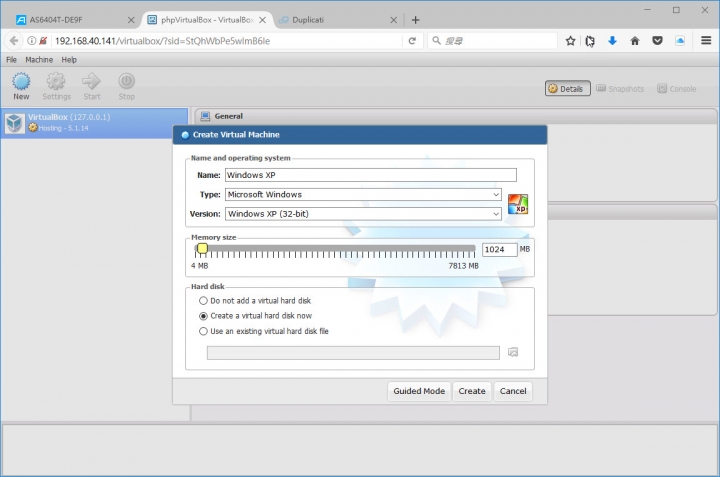Click the Details view button
This screenshot has width=720, height=477.
point(568,89)
